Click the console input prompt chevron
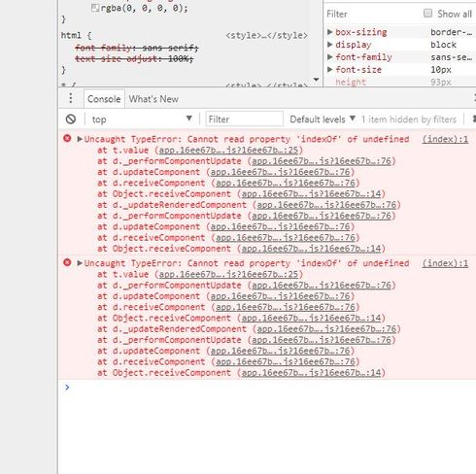Screen dimensions: 476x474 point(67,387)
